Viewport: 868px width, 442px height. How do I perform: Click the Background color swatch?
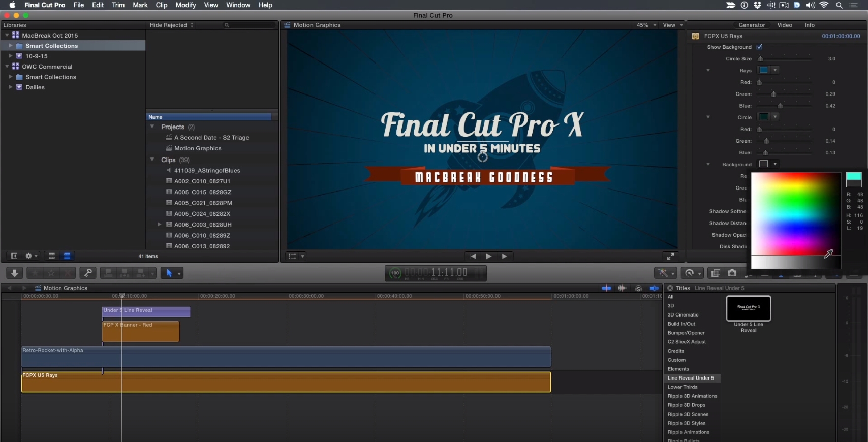click(763, 164)
